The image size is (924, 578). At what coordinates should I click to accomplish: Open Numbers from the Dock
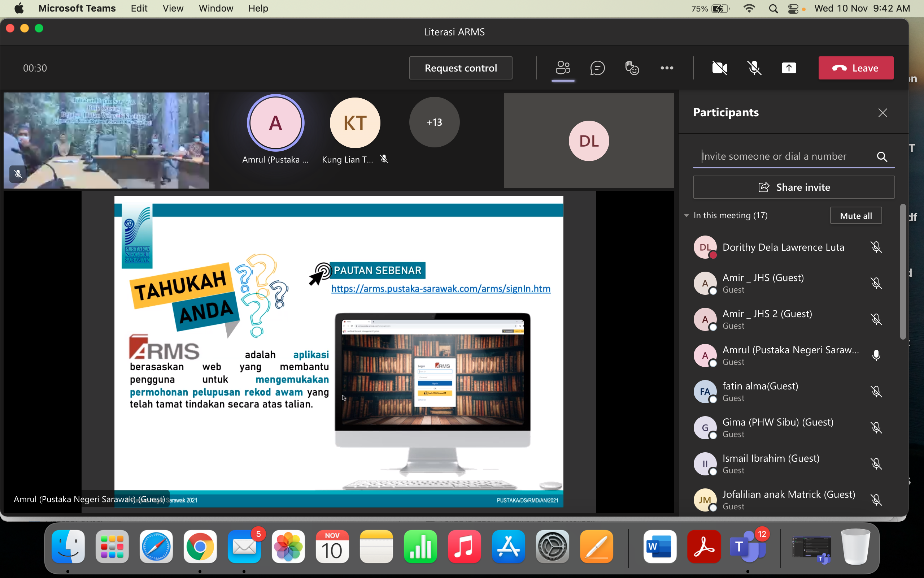pos(420,547)
